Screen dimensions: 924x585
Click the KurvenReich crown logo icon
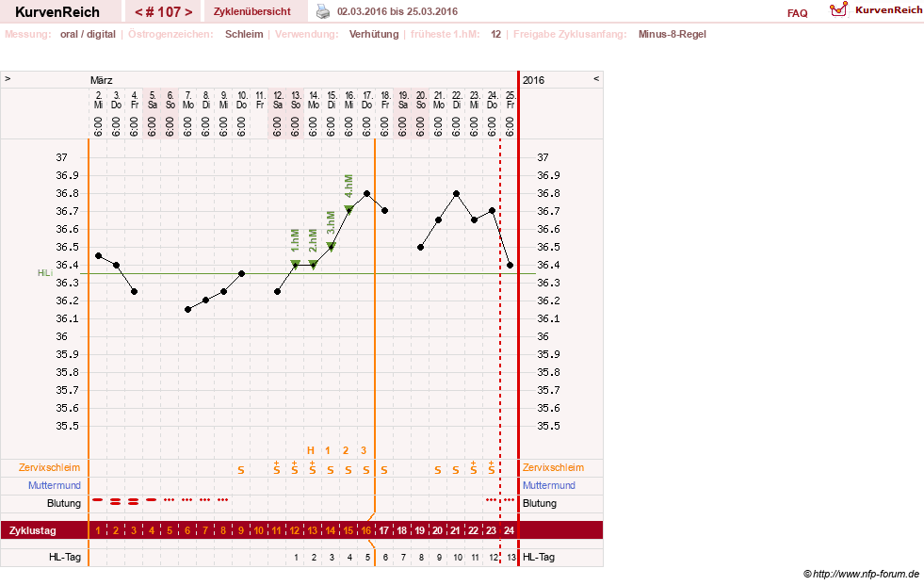click(838, 9)
